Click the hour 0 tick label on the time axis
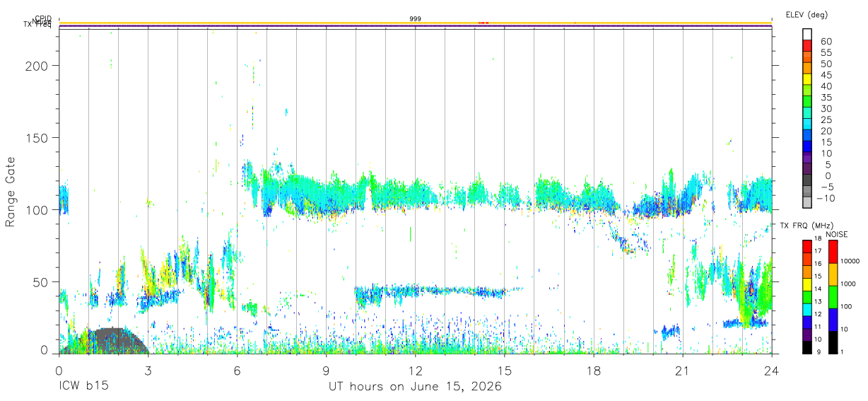 tap(59, 370)
